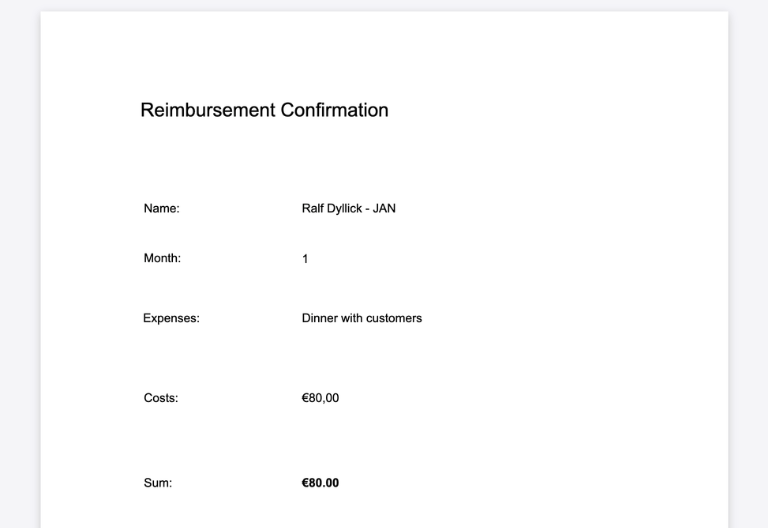Click the word Dyllick
The height and width of the screenshot is (528, 768).
pyautogui.click(x=345, y=208)
